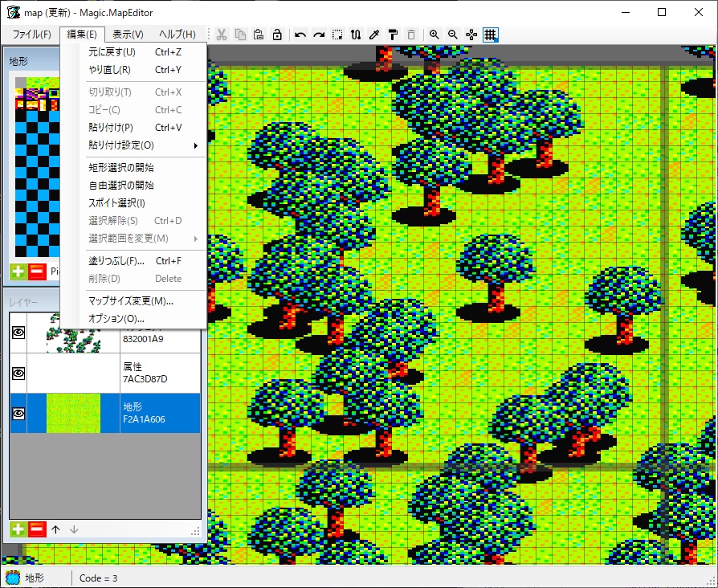718x588 pixels.
Task: Click the レイヤー panel title
Action: click(23, 303)
